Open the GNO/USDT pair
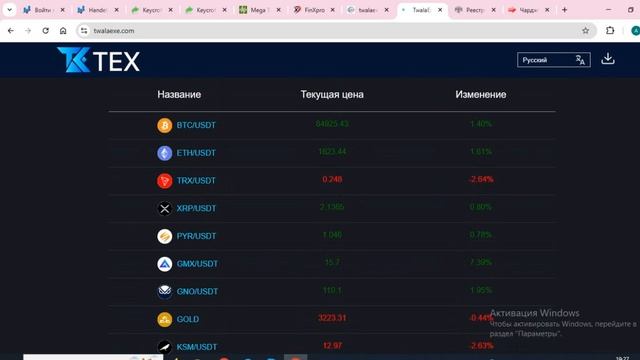This screenshot has height=360, width=640. click(197, 292)
